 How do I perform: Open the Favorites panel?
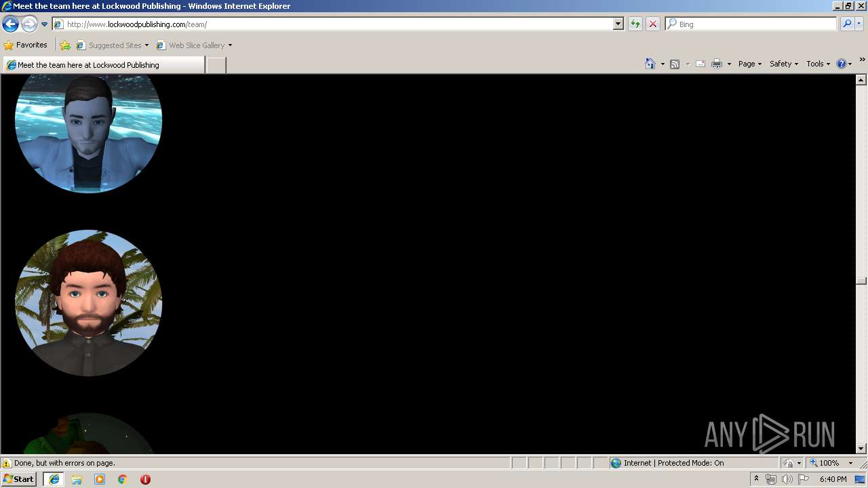point(26,45)
